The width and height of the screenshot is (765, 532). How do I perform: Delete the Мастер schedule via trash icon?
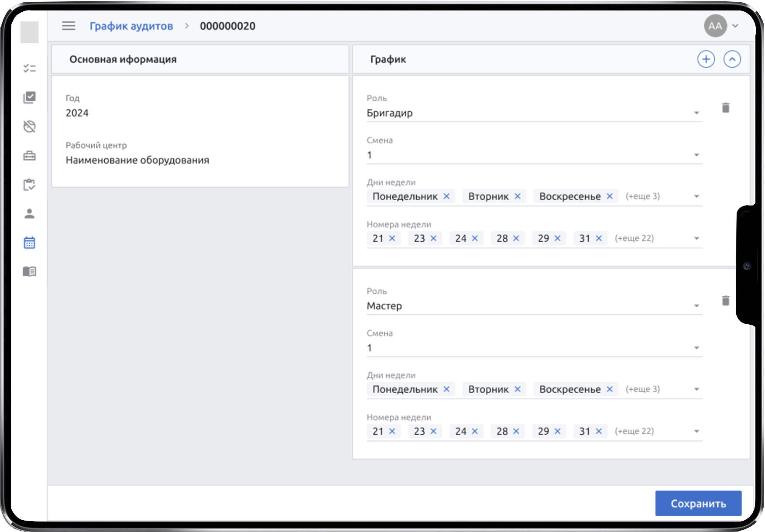pyautogui.click(x=726, y=300)
